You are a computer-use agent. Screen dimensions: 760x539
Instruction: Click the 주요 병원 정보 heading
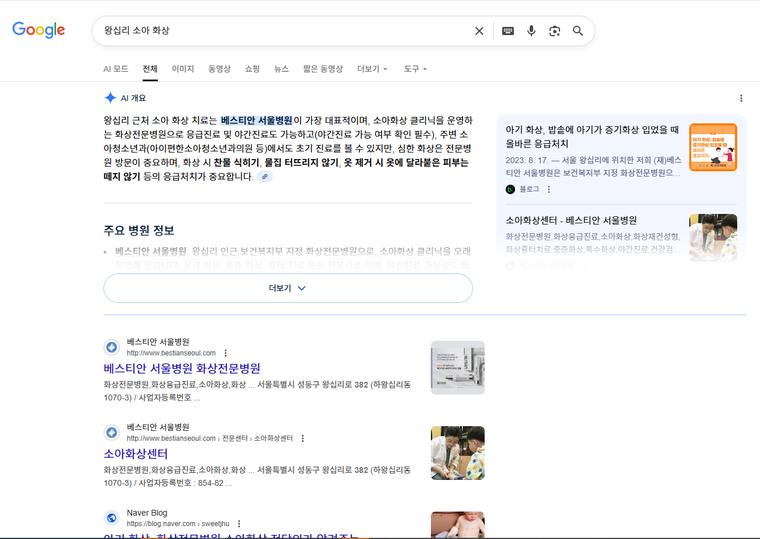point(139,230)
